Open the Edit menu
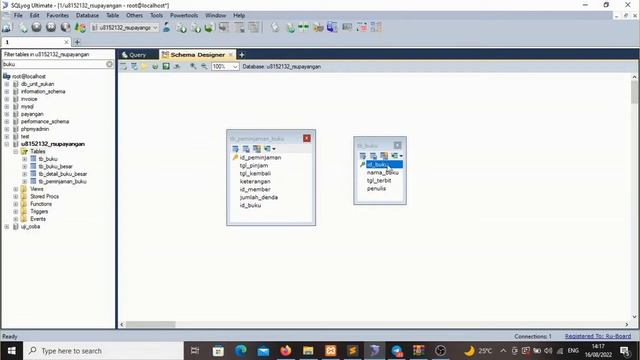The height and width of the screenshot is (360, 640). [34, 15]
